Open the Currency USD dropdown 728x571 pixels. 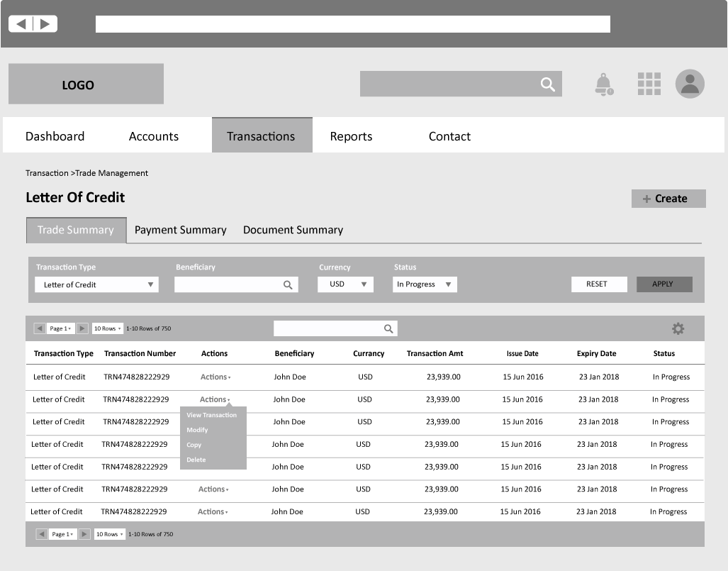tap(345, 284)
